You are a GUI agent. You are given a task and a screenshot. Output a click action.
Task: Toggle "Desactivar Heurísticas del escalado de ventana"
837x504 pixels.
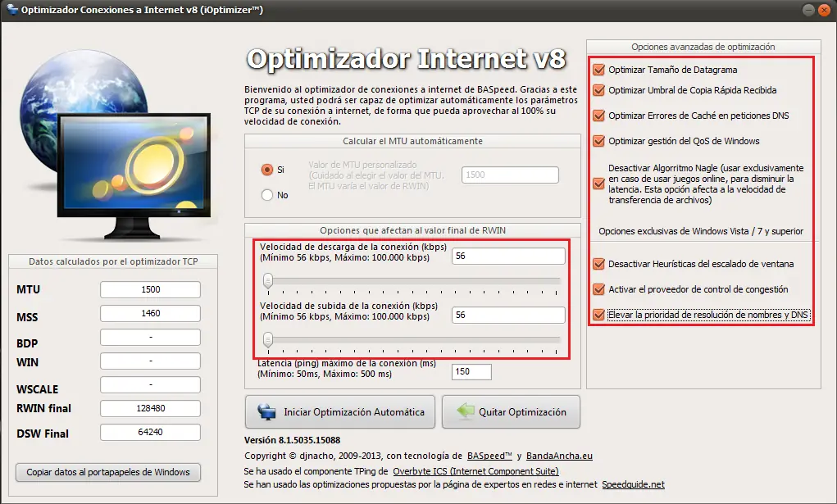tap(598, 265)
